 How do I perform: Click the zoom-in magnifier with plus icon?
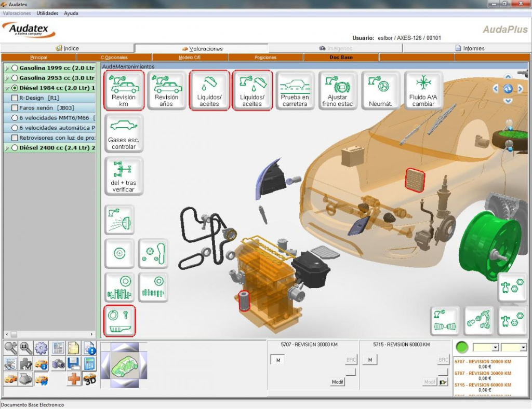pos(11,348)
